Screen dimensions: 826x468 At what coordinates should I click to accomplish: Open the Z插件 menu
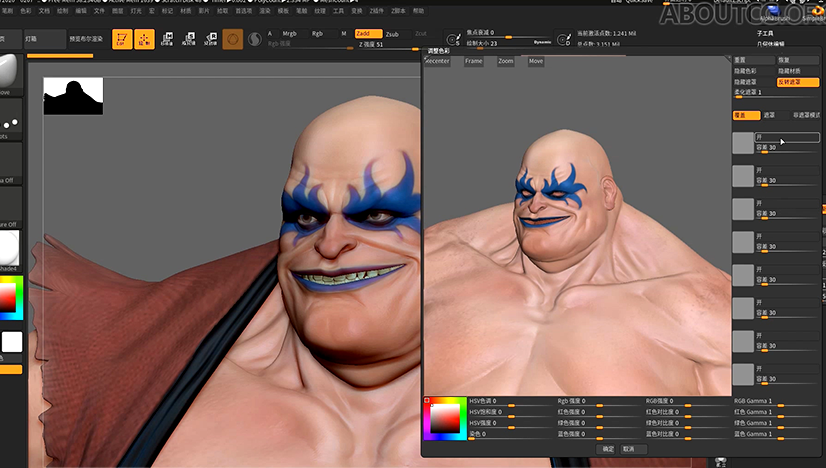376,11
